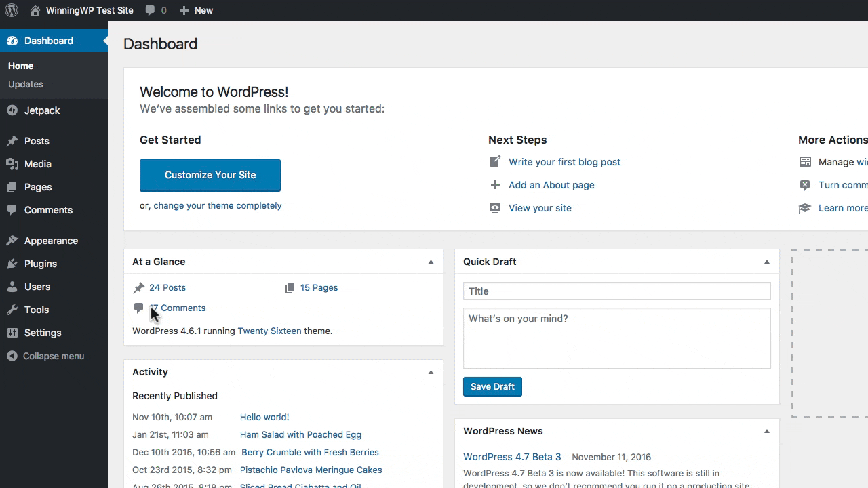This screenshot has width=868, height=488.
Task: Click the Settings sliders icon in sidebar
Action: (12, 333)
